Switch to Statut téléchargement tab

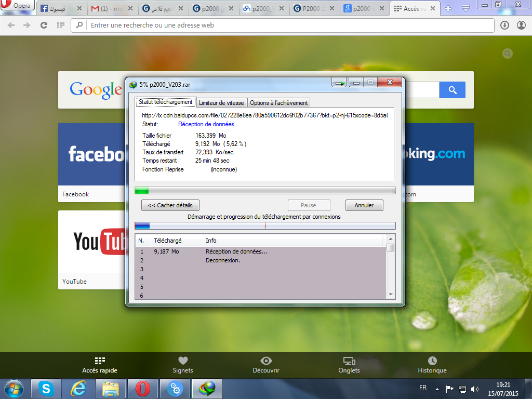click(x=166, y=102)
